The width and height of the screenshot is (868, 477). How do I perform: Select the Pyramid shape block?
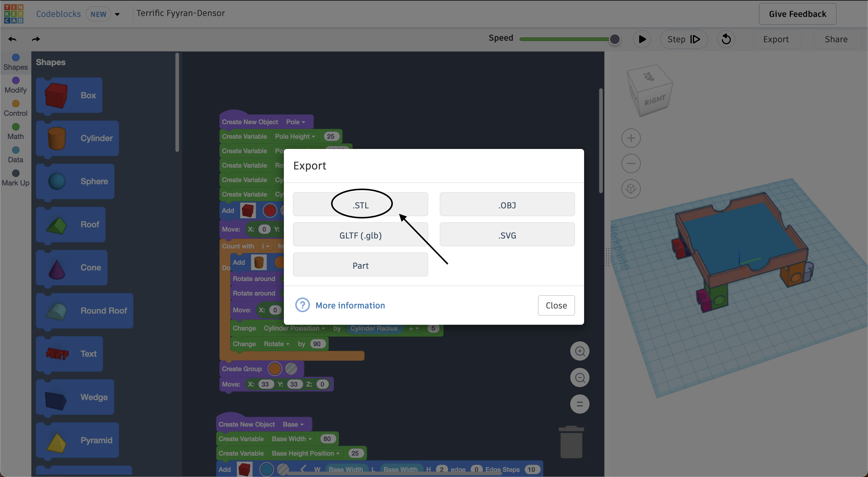tap(77, 440)
